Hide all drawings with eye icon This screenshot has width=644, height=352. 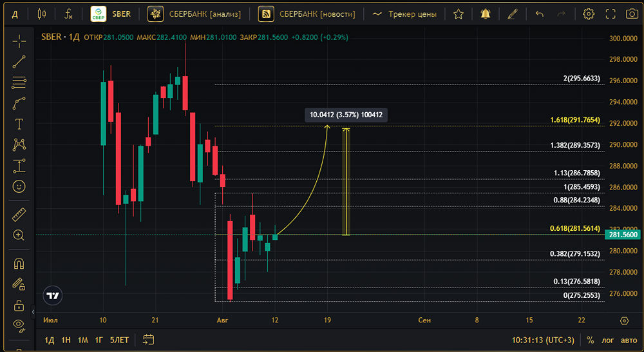click(x=19, y=326)
